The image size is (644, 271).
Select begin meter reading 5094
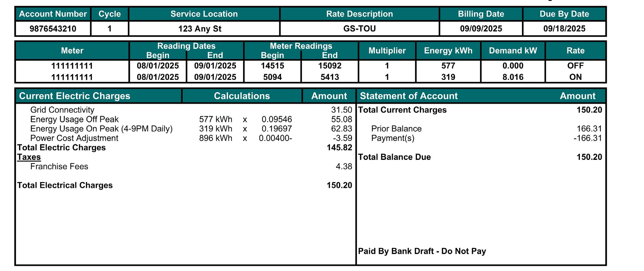click(x=272, y=77)
